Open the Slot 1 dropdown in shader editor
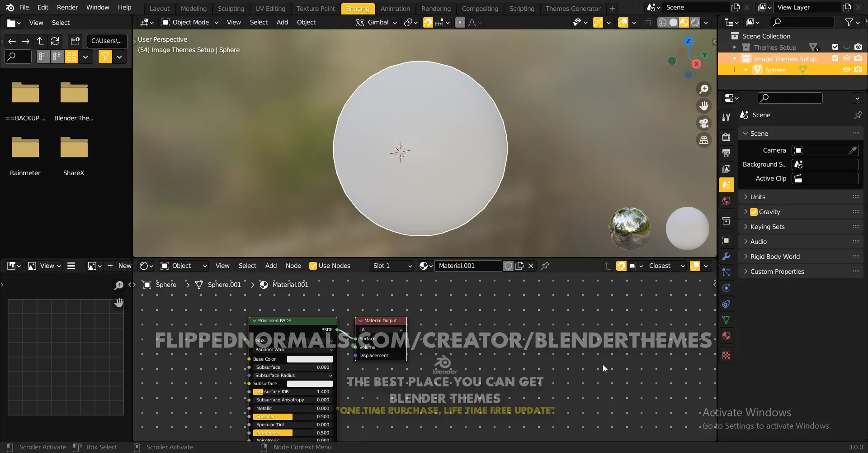The height and width of the screenshot is (453, 868). 391,266
